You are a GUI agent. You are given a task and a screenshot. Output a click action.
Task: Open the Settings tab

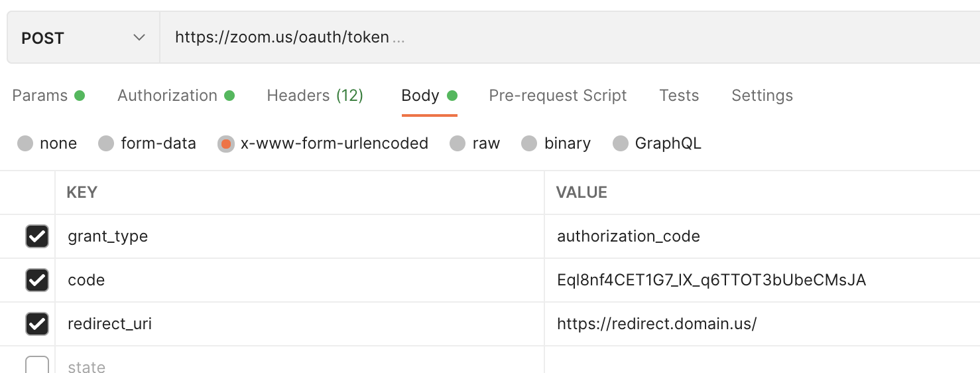coord(762,96)
